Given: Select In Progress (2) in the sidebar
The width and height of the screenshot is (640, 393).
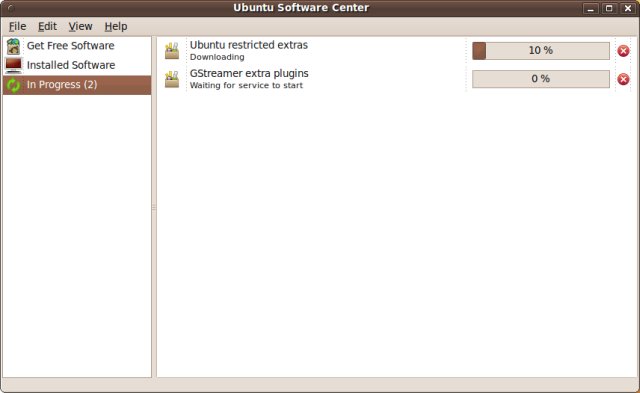Looking at the screenshot, I should coord(77,85).
